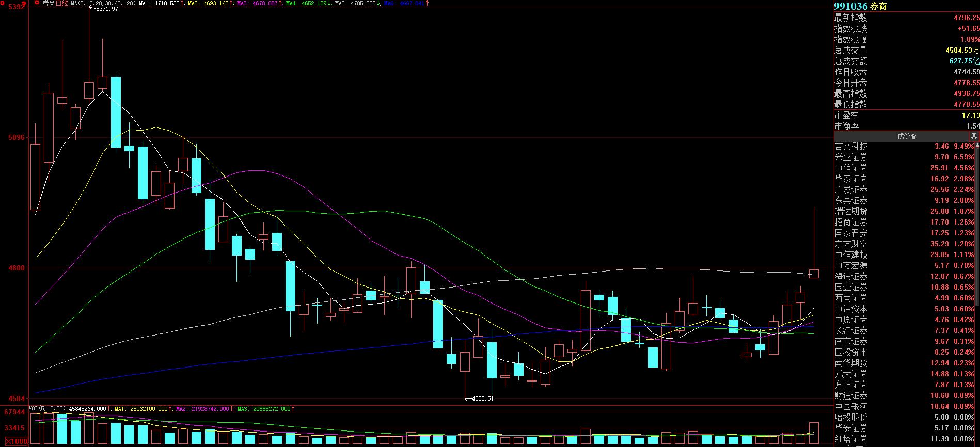Click the MA(5,10,20,30,60,120) indicator label
The width and height of the screenshot is (980, 447).
(x=102, y=3)
